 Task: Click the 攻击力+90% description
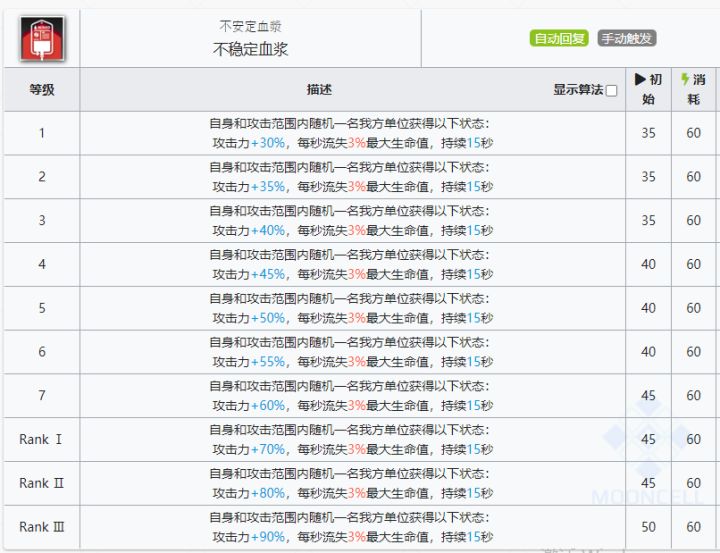pos(352,527)
